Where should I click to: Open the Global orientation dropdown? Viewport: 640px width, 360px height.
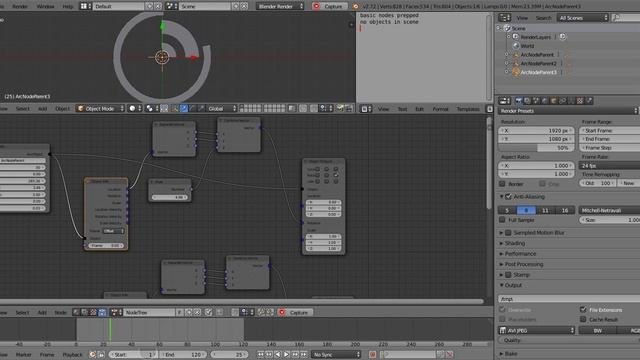pyautogui.click(x=221, y=109)
